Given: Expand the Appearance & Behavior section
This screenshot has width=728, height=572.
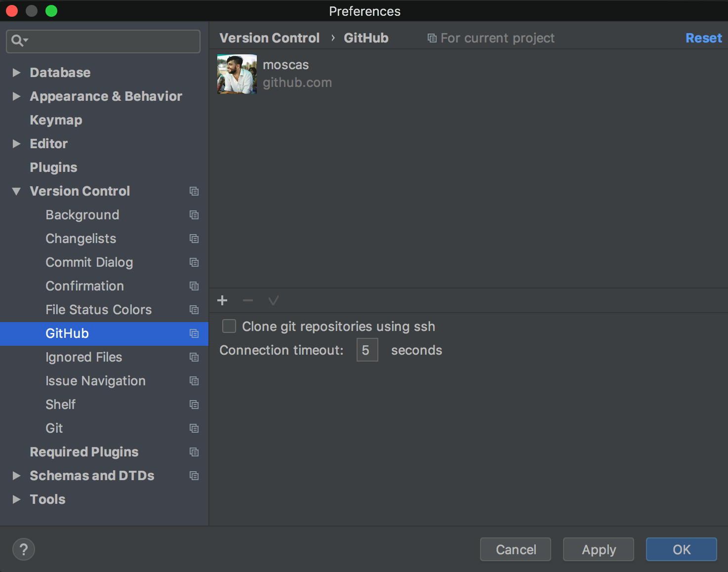Looking at the screenshot, I should pyautogui.click(x=16, y=96).
